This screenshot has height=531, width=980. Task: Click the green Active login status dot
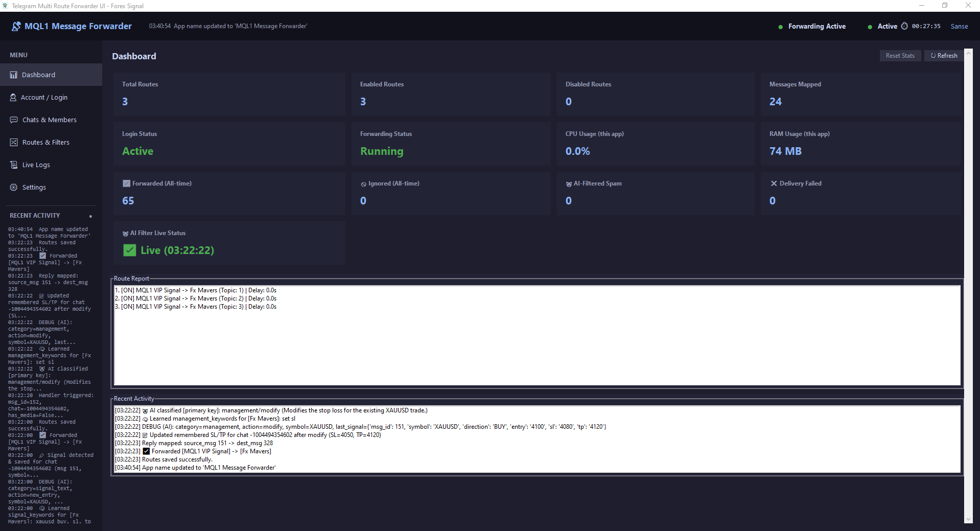pos(870,27)
